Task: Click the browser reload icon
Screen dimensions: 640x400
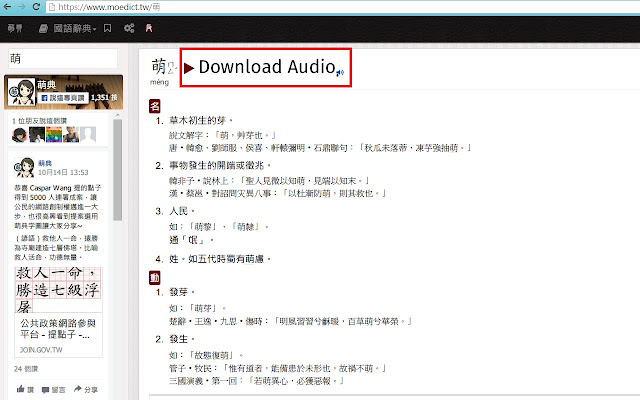Action: click(x=37, y=6)
